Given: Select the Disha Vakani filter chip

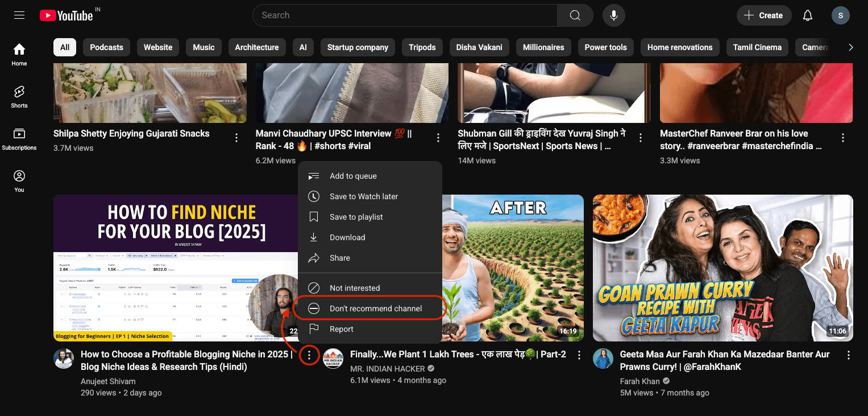Looking at the screenshot, I should coord(479,47).
